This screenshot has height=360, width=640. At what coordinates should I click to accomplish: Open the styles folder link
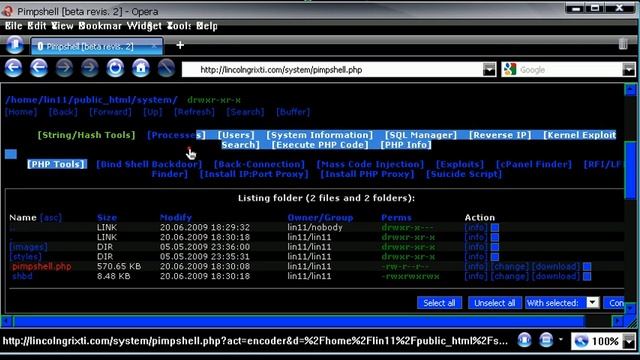click(25, 257)
